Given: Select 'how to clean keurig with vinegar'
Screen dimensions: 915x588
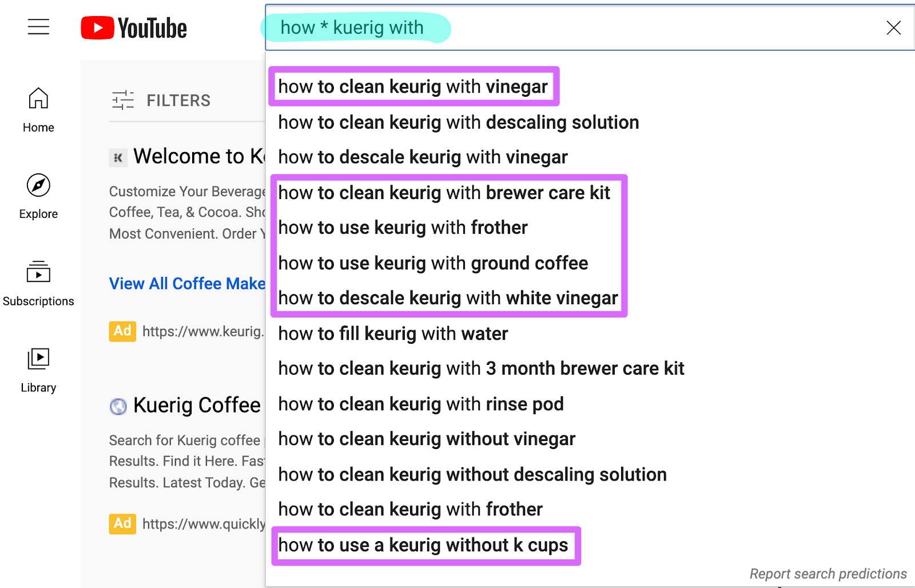Looking at the screenshot, I should (x=413, y=86).
